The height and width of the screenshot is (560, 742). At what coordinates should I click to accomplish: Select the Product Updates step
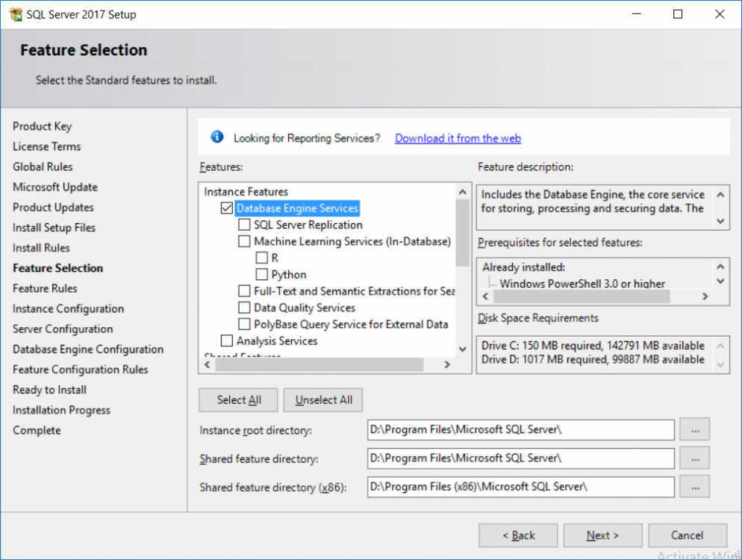53,208
